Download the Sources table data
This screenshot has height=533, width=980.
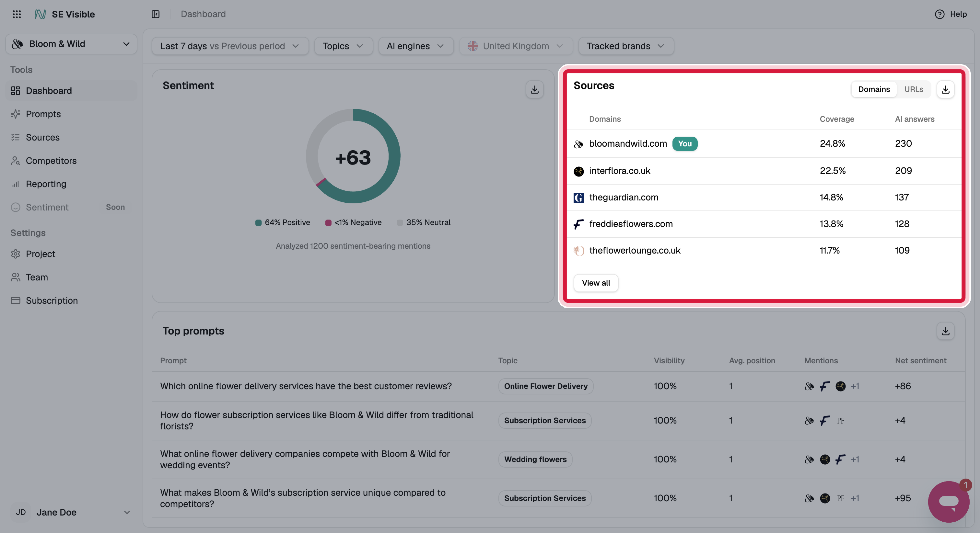click(x=945, y=89)
